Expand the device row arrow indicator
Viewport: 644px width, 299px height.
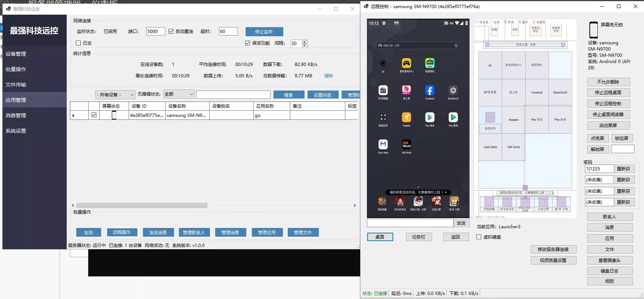(74, 115)
